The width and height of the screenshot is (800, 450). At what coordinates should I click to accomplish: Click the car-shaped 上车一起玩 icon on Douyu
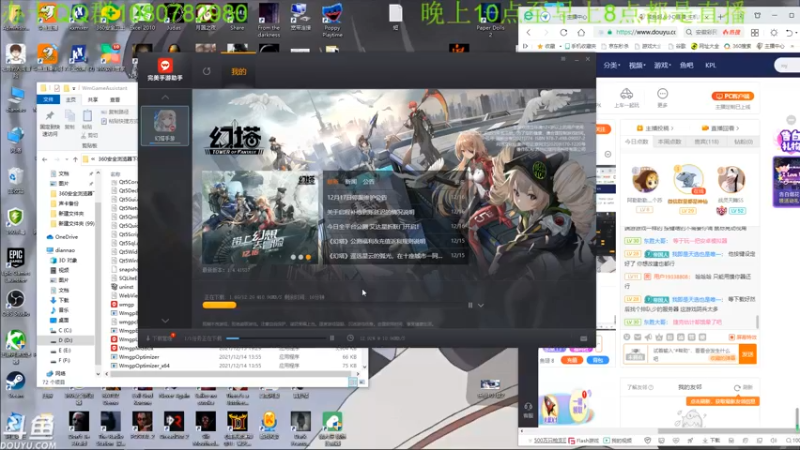pyautogui.click(x=626, y=93)
